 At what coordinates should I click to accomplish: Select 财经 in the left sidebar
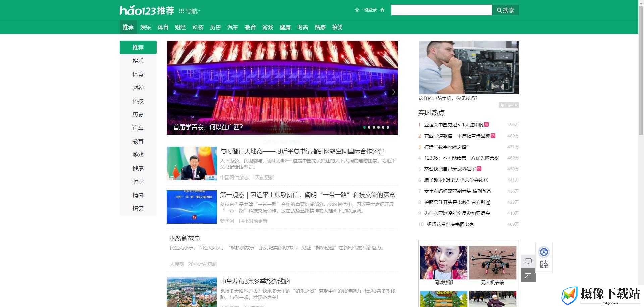[x=138, y=88]
